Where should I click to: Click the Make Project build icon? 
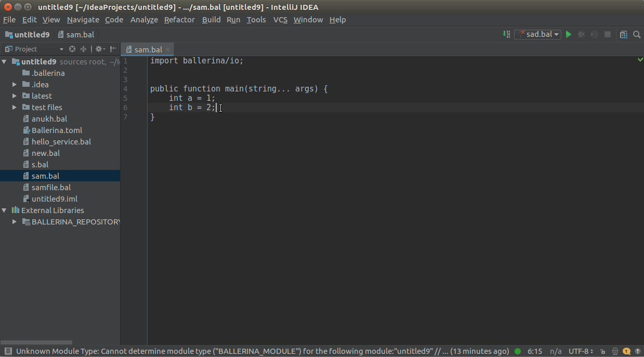pyautogui.click(x=506, y=34)
